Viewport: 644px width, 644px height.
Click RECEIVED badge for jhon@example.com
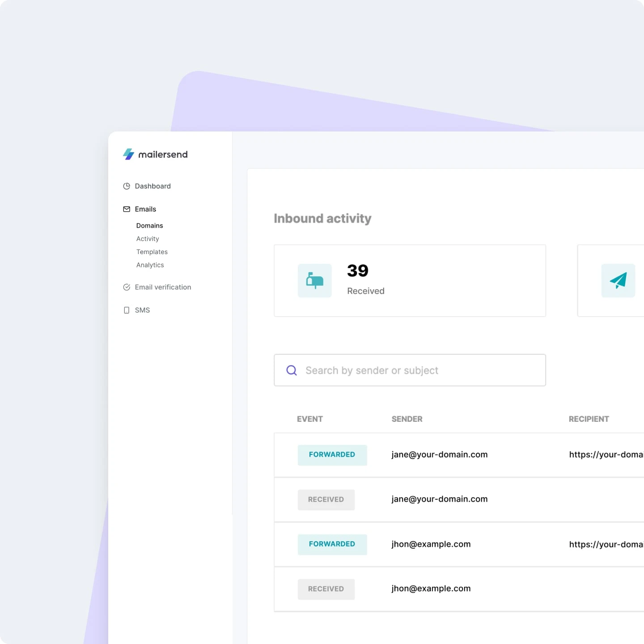point(326,589)
